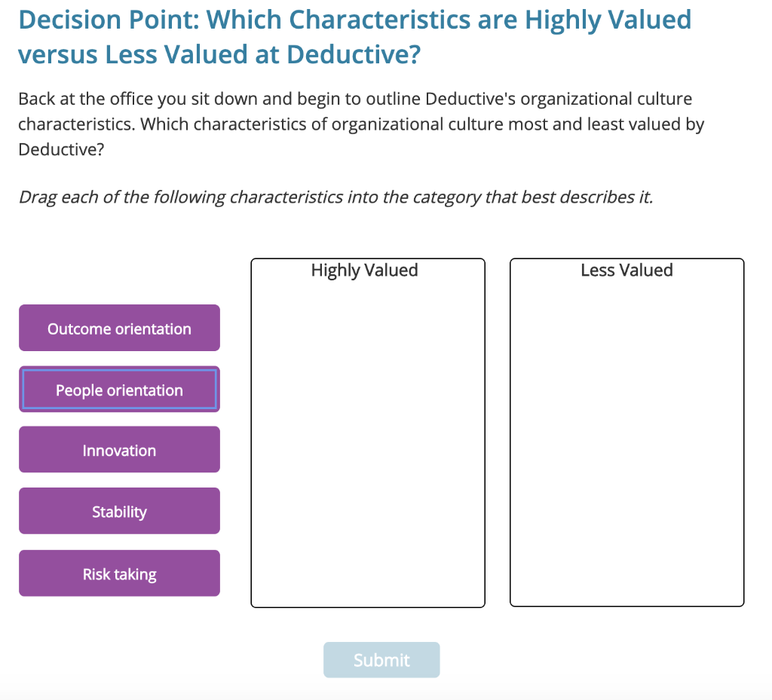
Task: Click inside the Less Valued drop box
Action: click(626, 445)
